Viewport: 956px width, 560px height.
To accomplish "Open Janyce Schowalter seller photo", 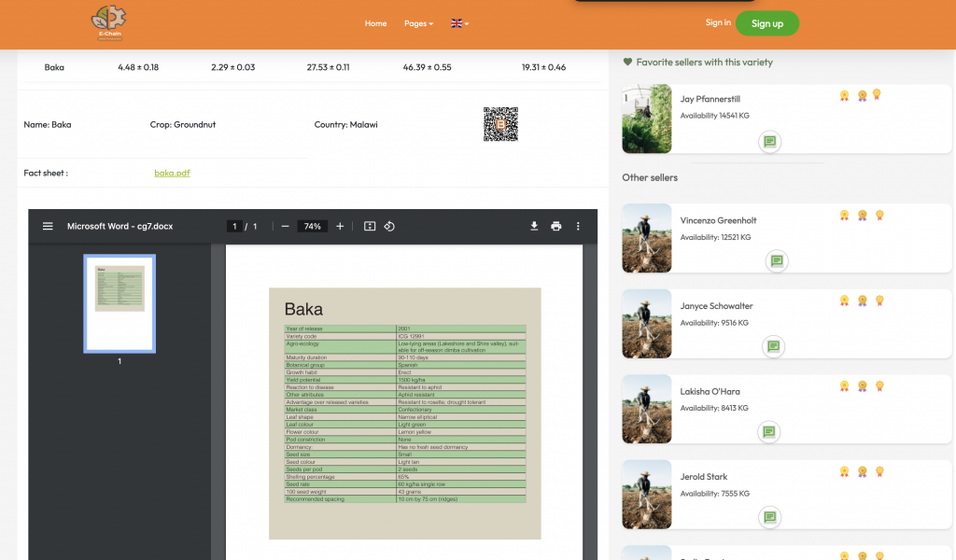I will (647, 324).
